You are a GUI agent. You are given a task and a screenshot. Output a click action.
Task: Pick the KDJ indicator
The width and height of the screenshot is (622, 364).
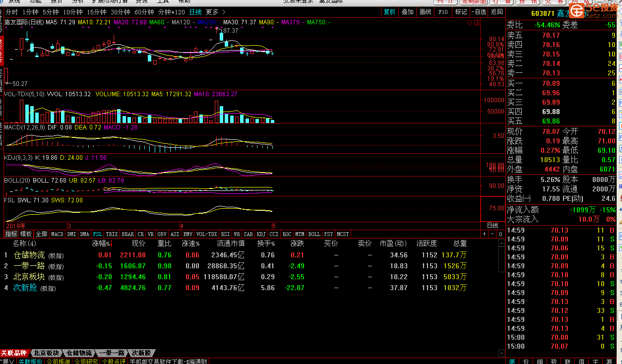[261, 234]
